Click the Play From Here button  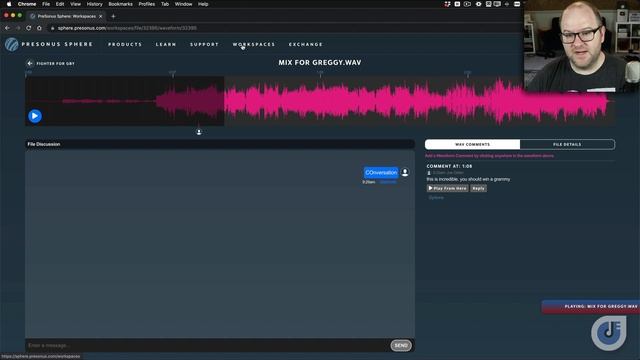click(x=447, y=188)
